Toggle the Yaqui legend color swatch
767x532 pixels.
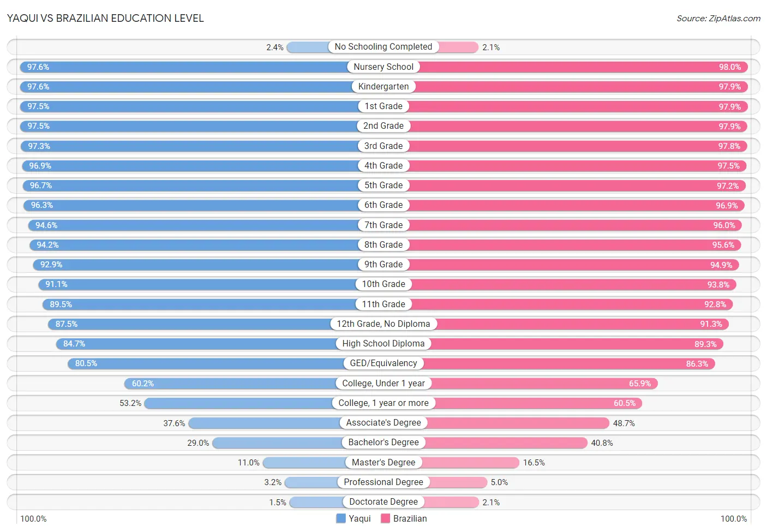pyautogui.click(x=341, y=518)
